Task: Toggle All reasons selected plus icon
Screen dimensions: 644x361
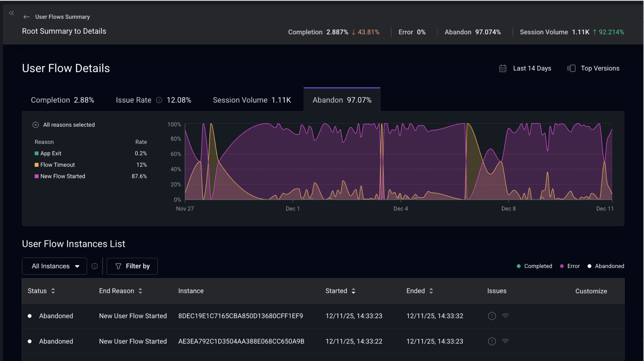Action: [x=36, y=125]
